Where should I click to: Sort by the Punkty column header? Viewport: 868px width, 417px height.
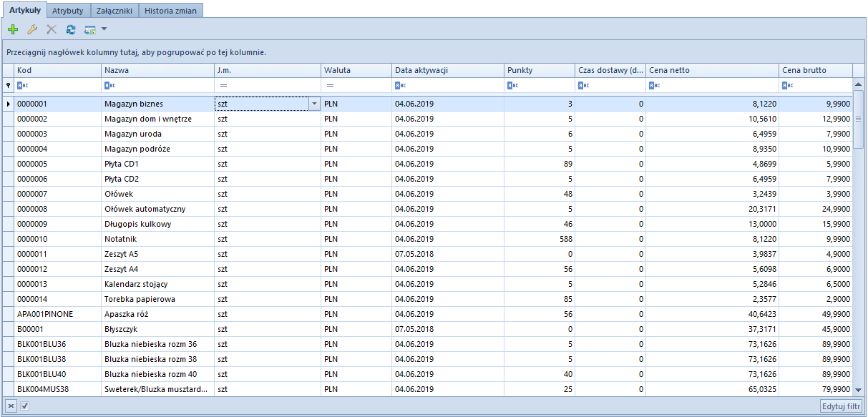[539, 70]
